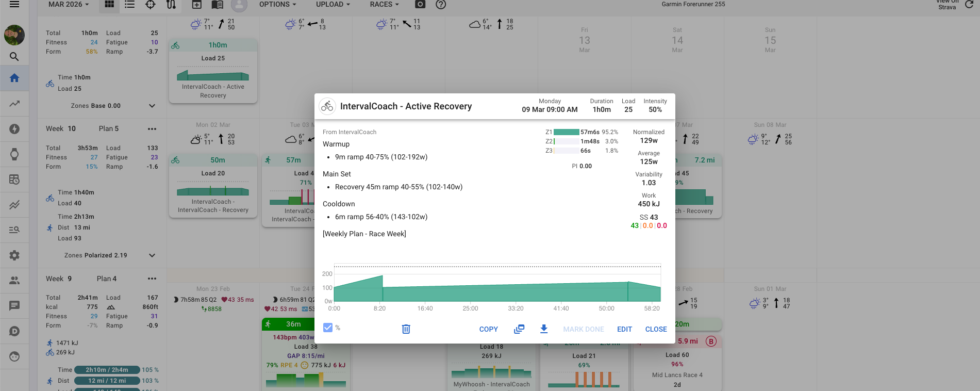Image resolution: width=980 pixels, height=391 pixels.
Task: Open Week 10 three-dot options menu
Action: click(152, 129)
